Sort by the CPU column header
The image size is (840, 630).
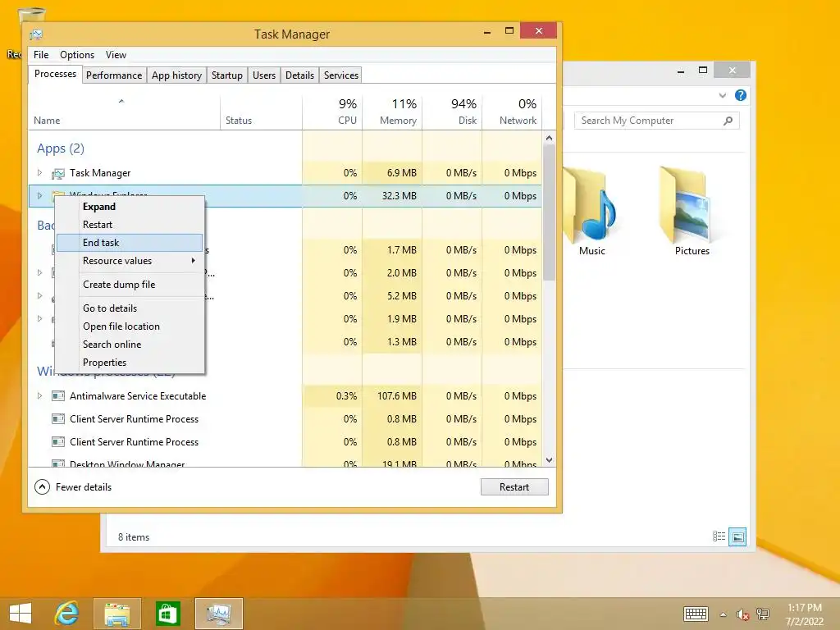coord(332,113)
